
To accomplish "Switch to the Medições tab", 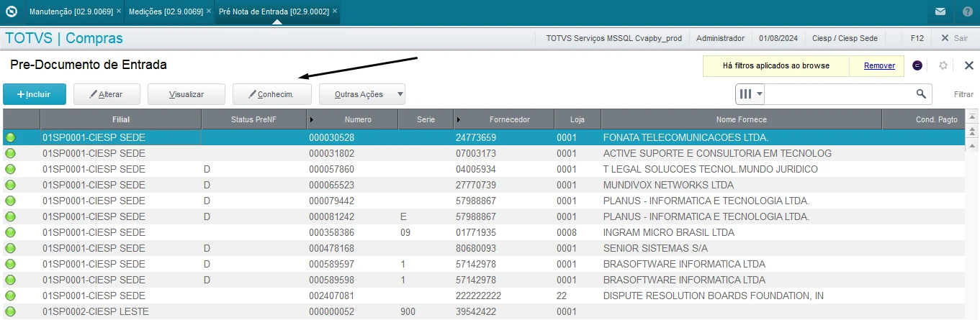I will (165, 12).
